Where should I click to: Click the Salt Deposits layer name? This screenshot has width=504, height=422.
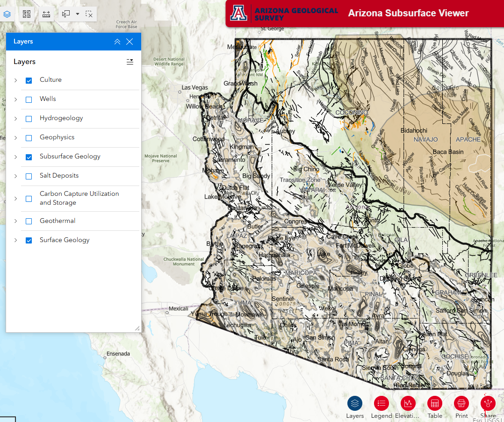pos(59,176)
